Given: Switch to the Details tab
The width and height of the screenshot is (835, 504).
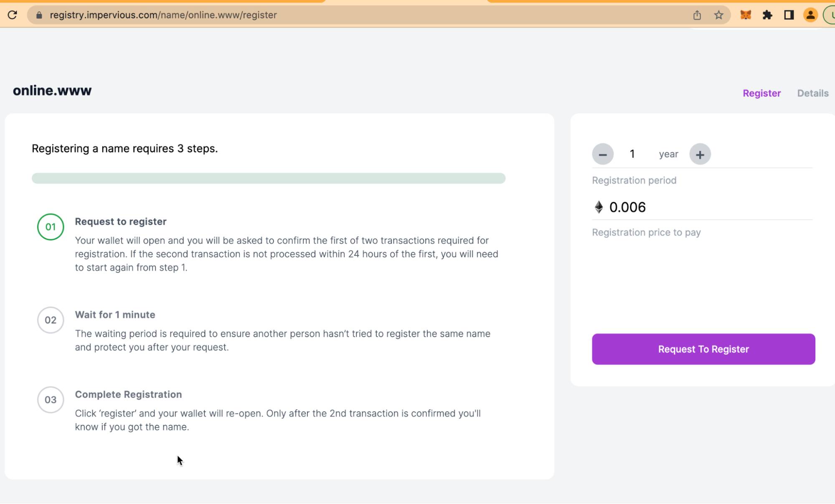Looking at the screenshot, I should tap(812, 93).
